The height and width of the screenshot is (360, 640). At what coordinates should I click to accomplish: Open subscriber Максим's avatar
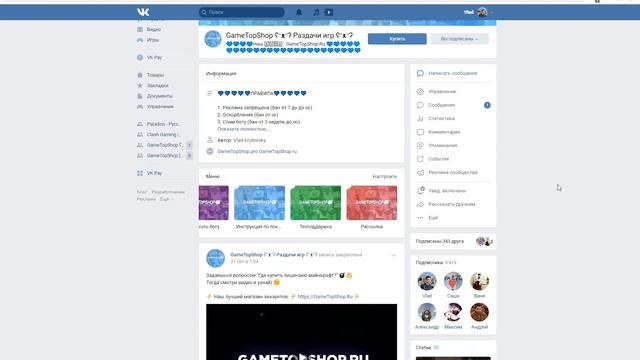[x=453, y=312]
